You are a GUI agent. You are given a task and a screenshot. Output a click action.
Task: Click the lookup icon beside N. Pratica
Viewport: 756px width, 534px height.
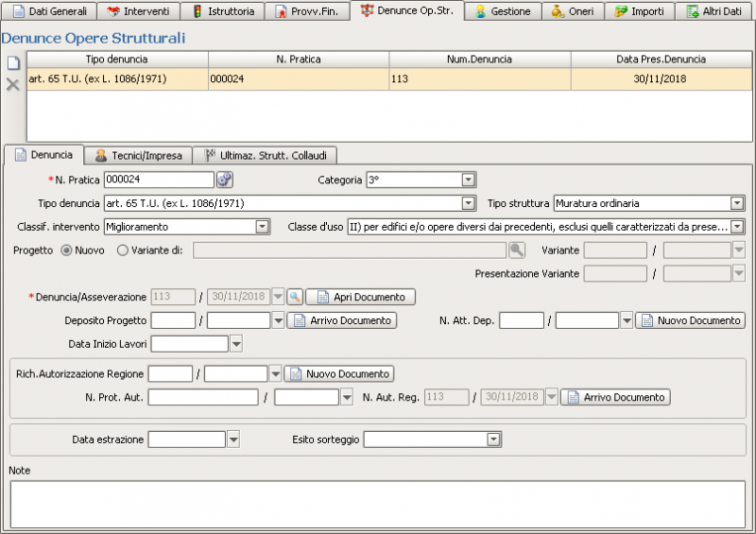tap(225, 180)
